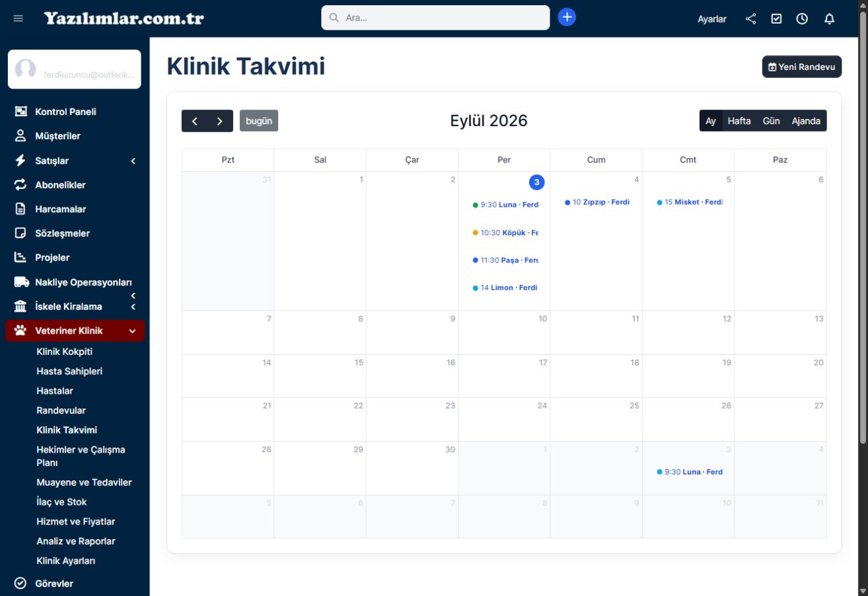Screen dimensions: 868x596
Task: Click the bugün button
Action: pos(259,121)
